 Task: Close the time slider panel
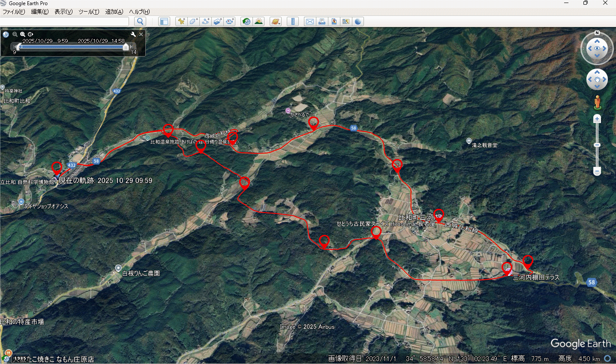[x=141, y=34]
